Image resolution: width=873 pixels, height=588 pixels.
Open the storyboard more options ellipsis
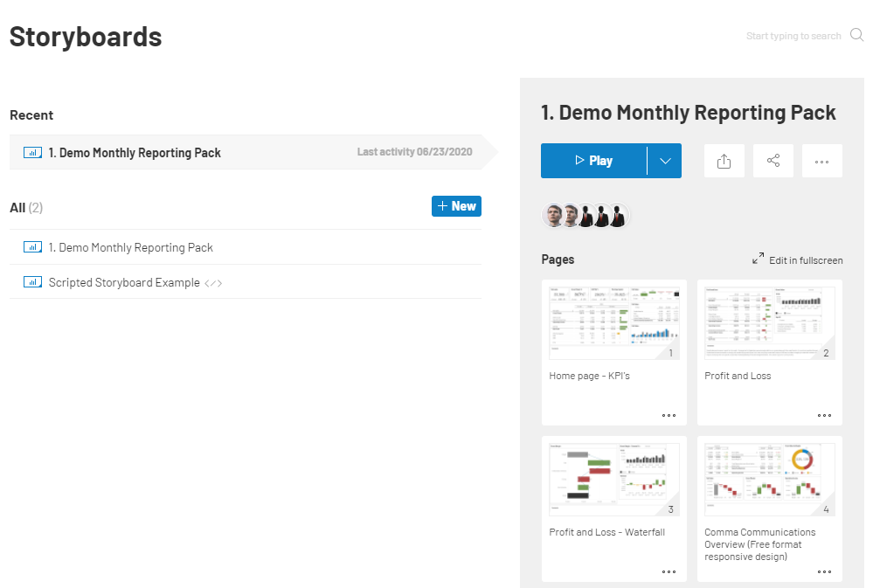point(821,161)
